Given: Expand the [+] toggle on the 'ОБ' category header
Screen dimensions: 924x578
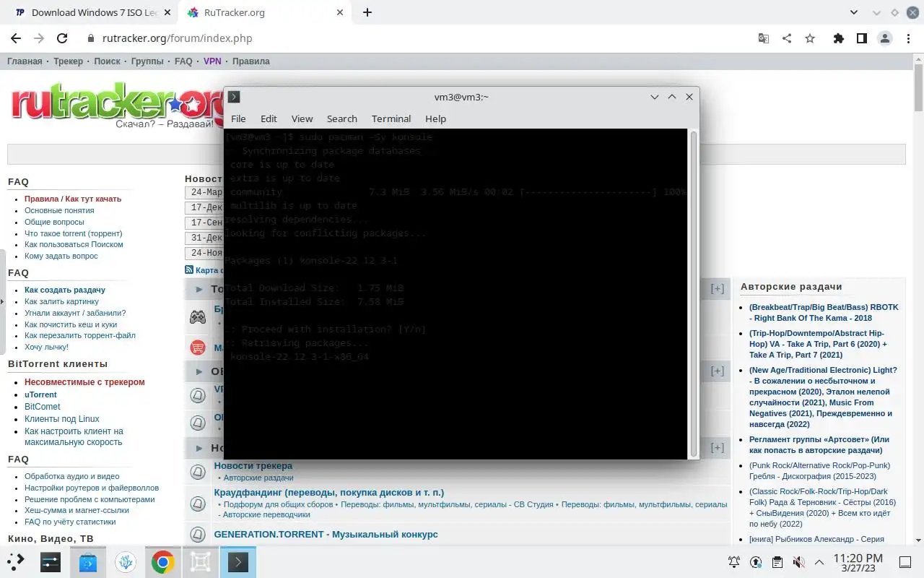Looking at the screenshot, I should (x=717, y=371).
